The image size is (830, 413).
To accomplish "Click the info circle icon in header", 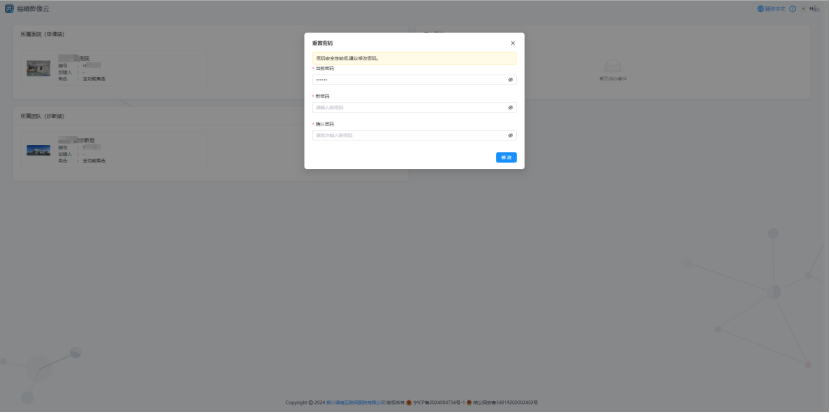I will [x=793, y=8].
